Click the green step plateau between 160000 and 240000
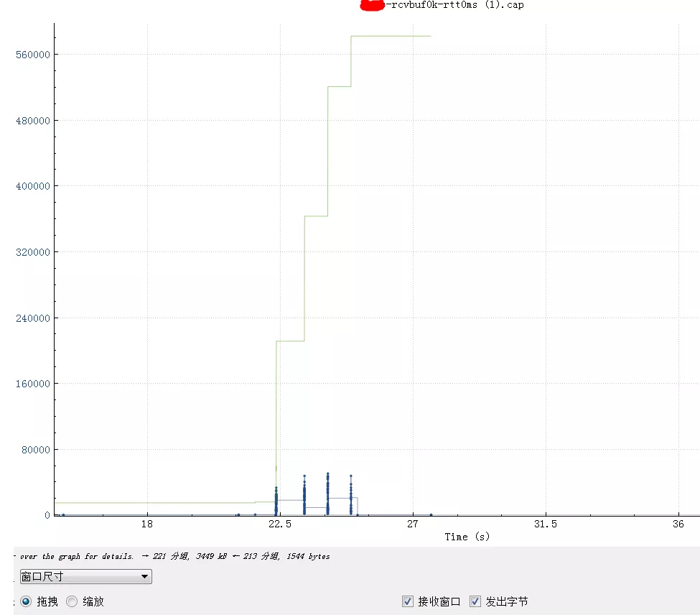The height and width of the screenshot is (615, 700). (x=290, y=341)
